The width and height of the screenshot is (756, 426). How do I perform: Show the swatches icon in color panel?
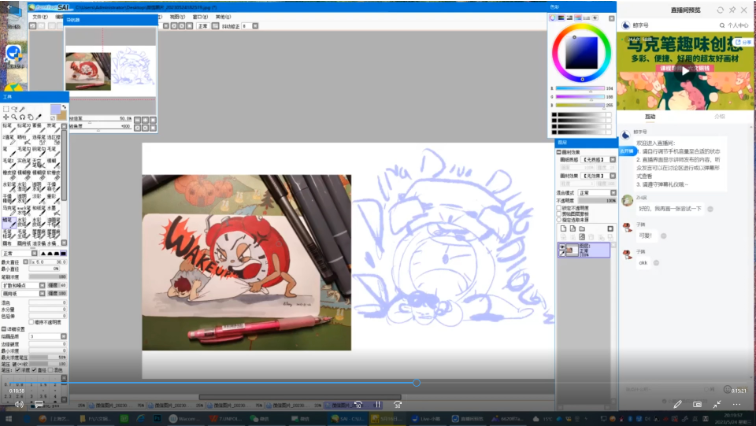click(587, 18)
